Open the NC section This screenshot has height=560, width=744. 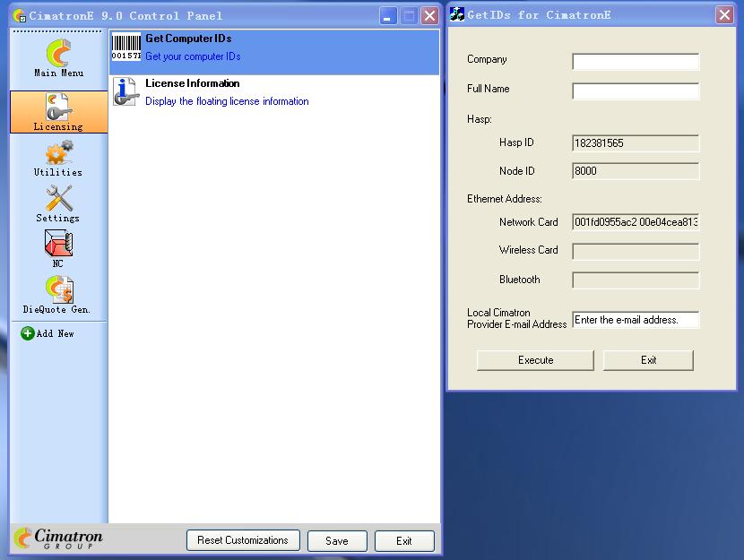(x=58, y=248)
